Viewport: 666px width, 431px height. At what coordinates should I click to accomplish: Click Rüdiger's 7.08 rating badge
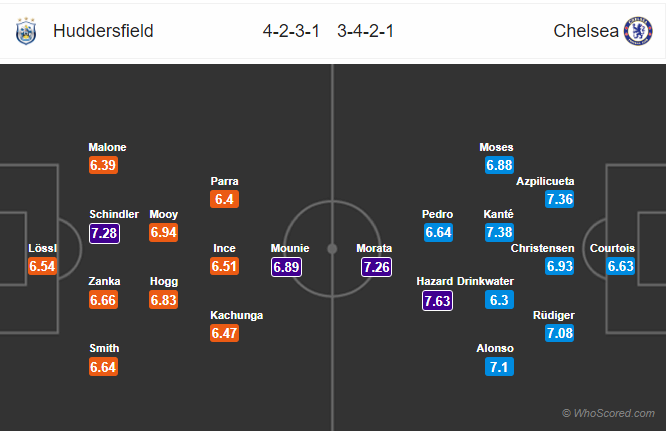(559, 333)
